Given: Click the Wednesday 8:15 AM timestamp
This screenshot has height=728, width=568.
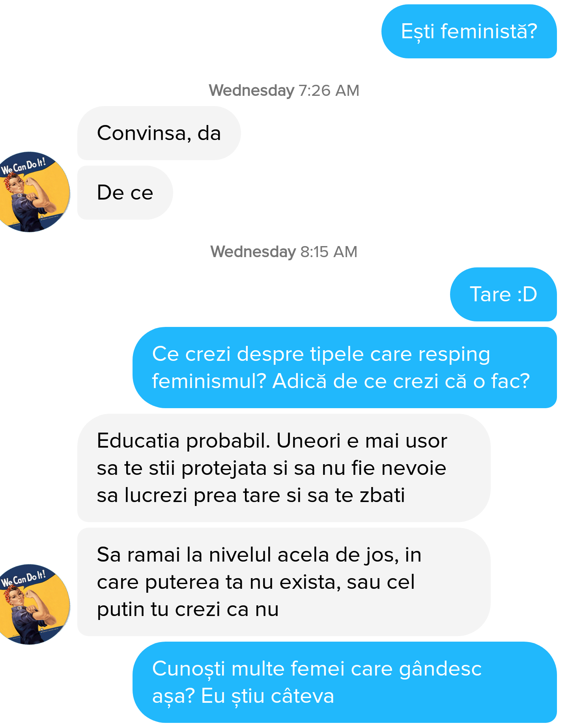Looking at the screenshot, I should [284, 252].
